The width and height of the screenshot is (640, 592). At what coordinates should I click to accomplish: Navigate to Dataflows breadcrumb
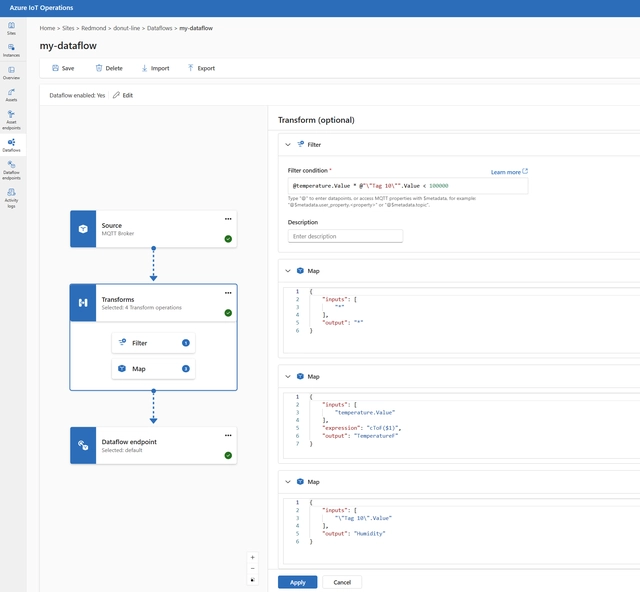pos(160,28)
